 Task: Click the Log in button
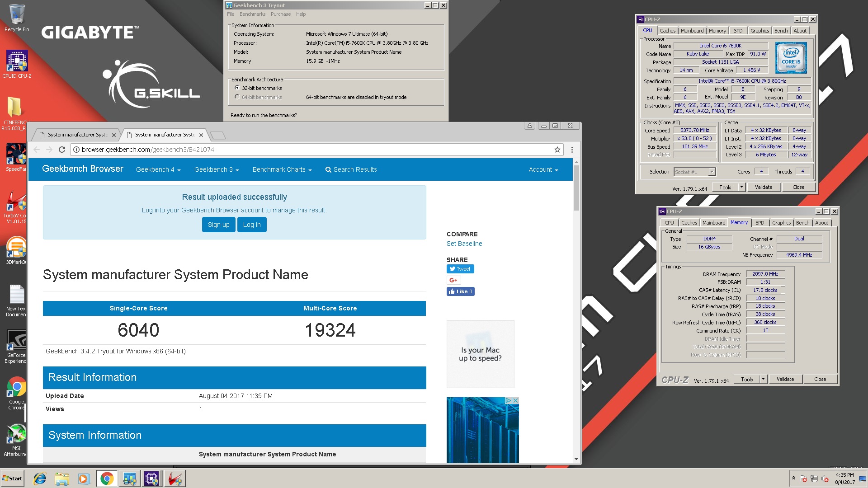252,225
